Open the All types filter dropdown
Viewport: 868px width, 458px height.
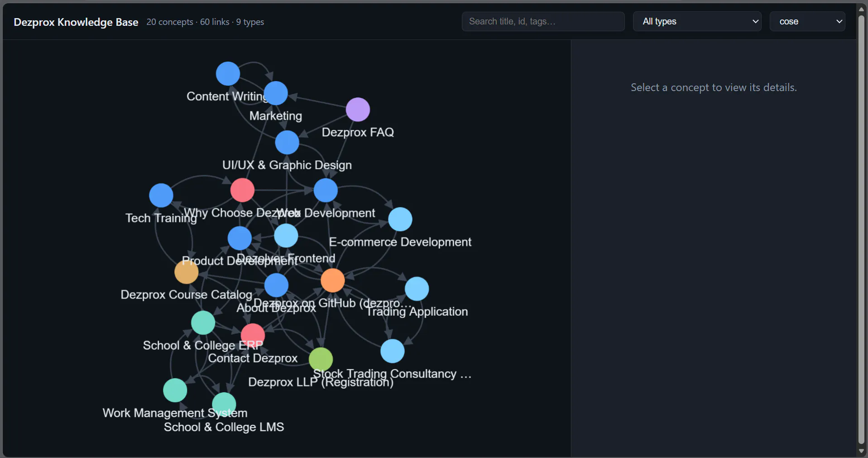pos(697,21)
